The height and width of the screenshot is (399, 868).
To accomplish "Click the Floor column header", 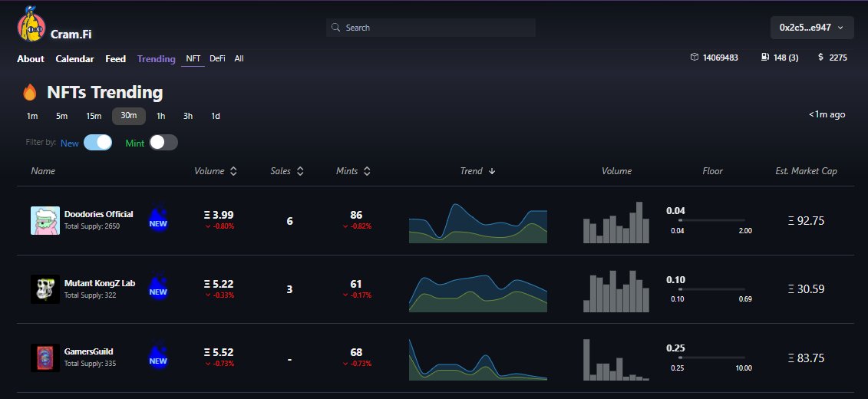I will pos(712,171).
